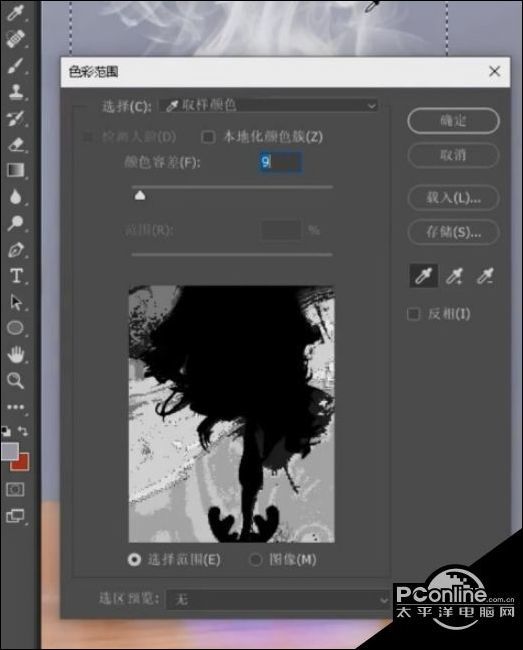
Task: Select the Blur tool
Action: pos(16,196)
